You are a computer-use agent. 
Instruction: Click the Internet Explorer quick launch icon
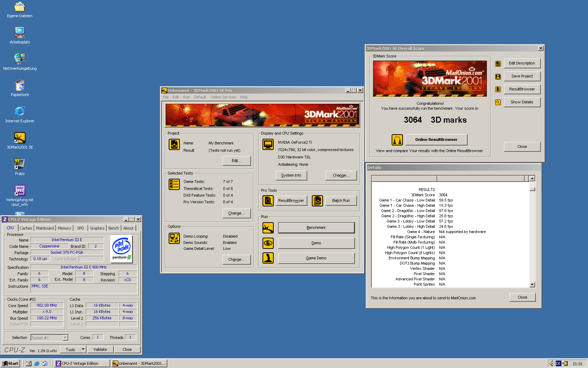point(37,363)
